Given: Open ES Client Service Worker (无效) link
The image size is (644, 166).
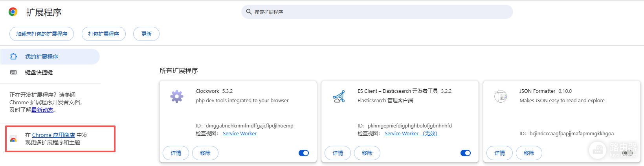Looking at the screenshot, I should click(412, 134).
